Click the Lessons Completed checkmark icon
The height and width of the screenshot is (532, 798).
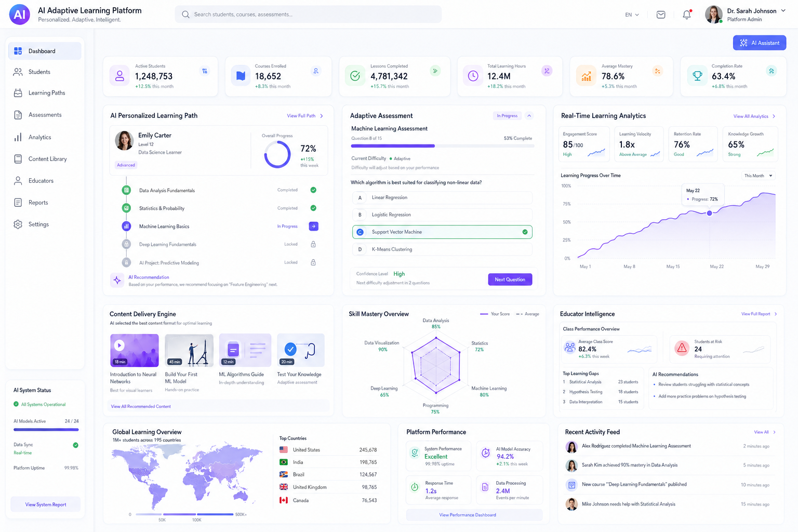click(x=355, y=76)
